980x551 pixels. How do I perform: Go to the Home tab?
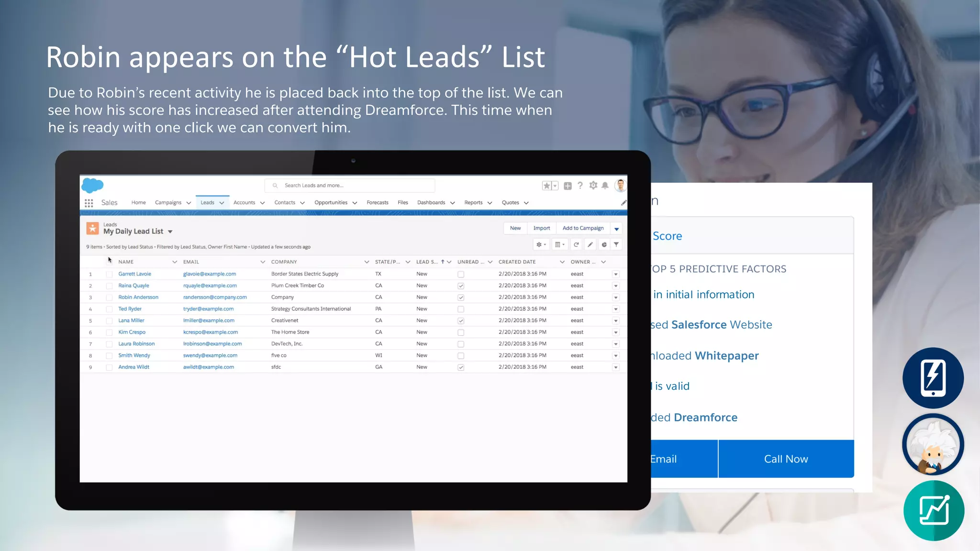139,202
